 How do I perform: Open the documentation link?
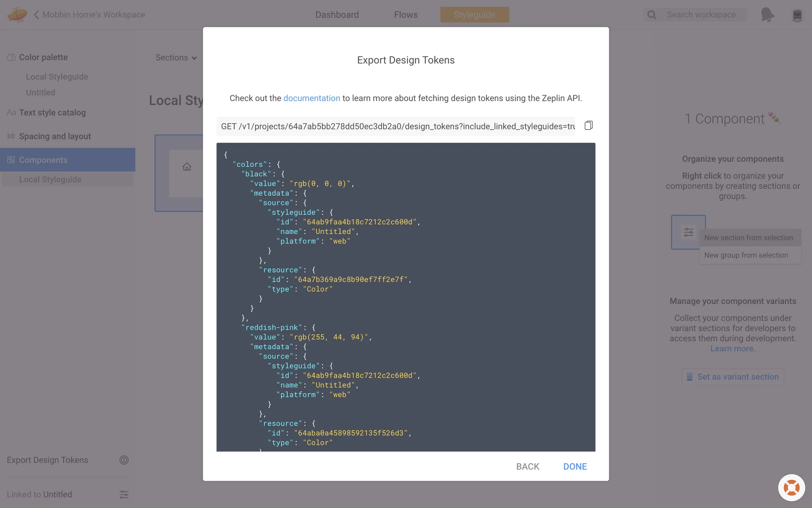tap(311, 98)
